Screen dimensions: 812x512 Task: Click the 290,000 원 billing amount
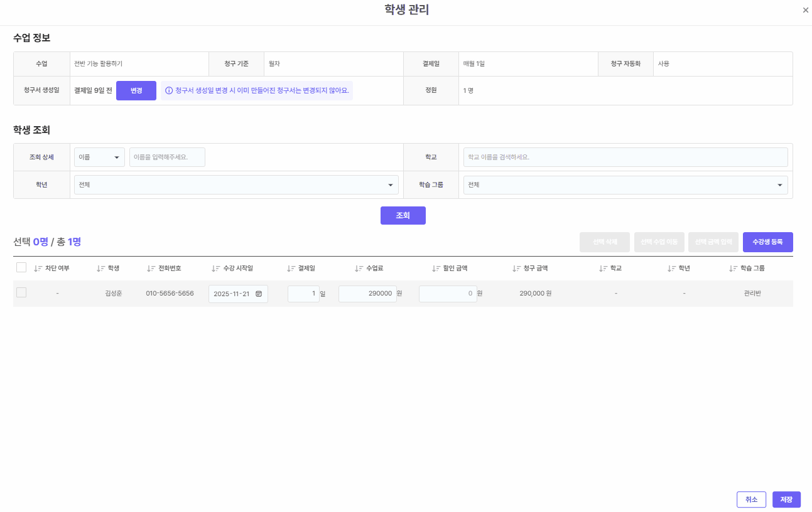[x=536, y=293]
